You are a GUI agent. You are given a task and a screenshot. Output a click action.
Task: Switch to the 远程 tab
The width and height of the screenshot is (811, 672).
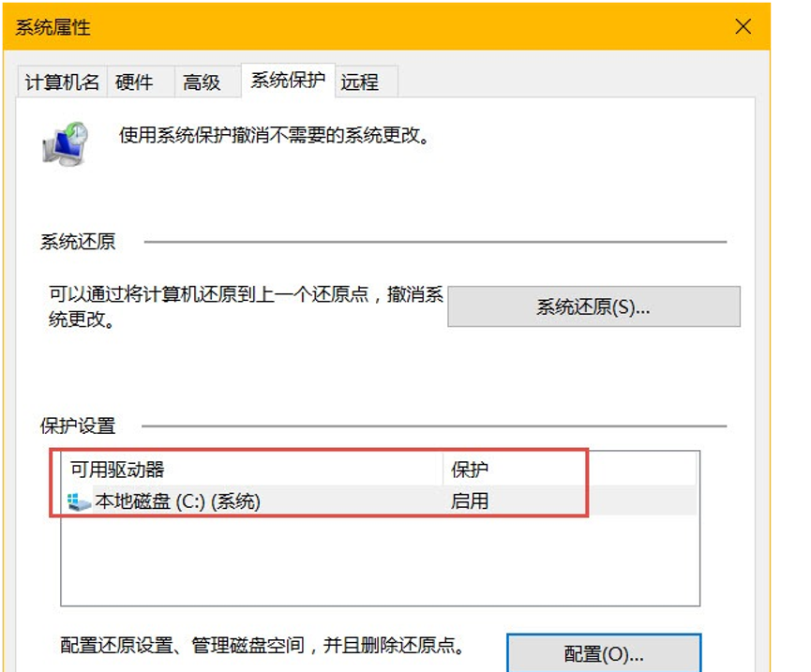359,82
